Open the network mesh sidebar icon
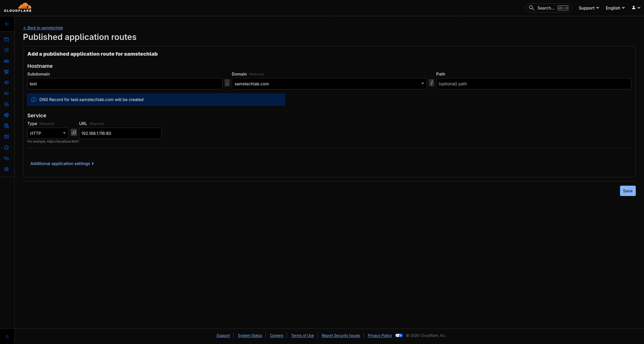Screen dimensions: 644x344 coord(6,72)
